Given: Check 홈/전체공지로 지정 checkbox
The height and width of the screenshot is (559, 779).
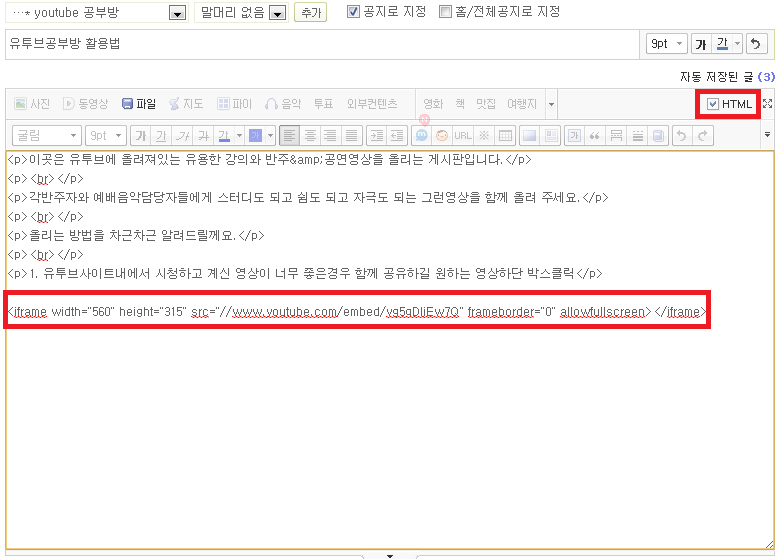Looking at the screenshot, I should click(x=445, y=12).
